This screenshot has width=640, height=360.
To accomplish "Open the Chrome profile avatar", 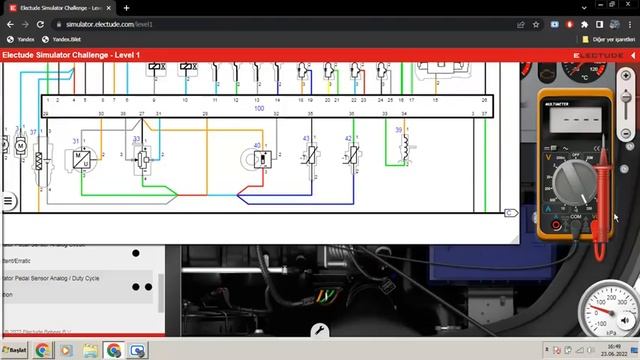I will click(x=615, y=24).
